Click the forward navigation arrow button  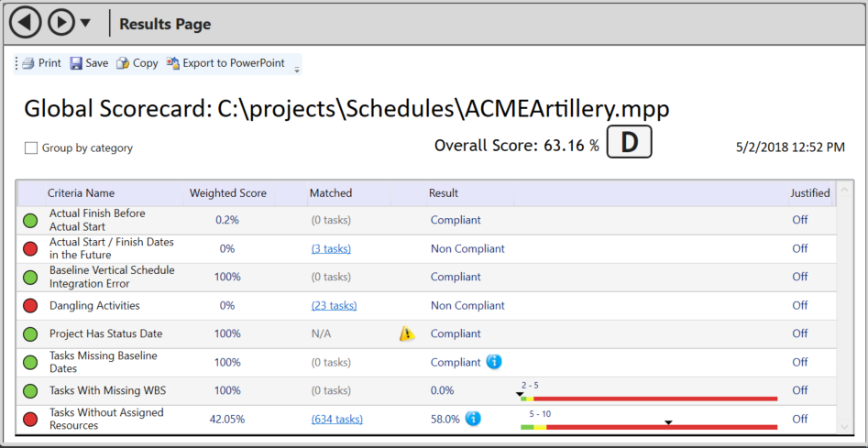60,22
